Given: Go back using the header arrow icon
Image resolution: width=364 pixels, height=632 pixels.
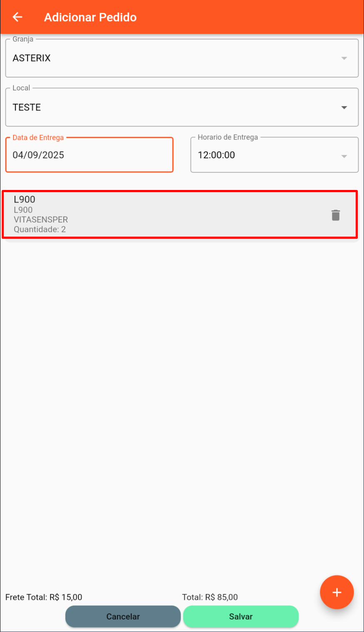Looking at the screenshot, I should pos(17,17).
